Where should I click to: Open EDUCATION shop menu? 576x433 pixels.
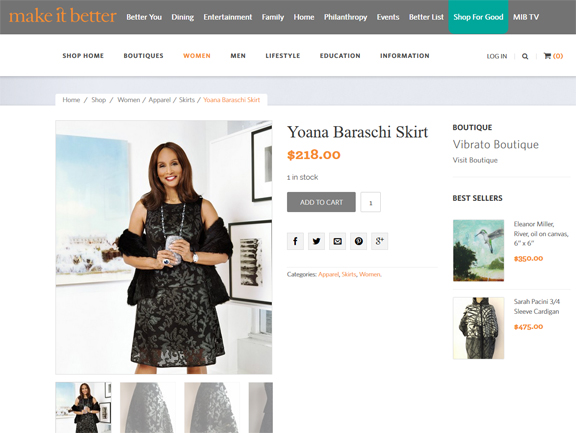pos(340,56)
